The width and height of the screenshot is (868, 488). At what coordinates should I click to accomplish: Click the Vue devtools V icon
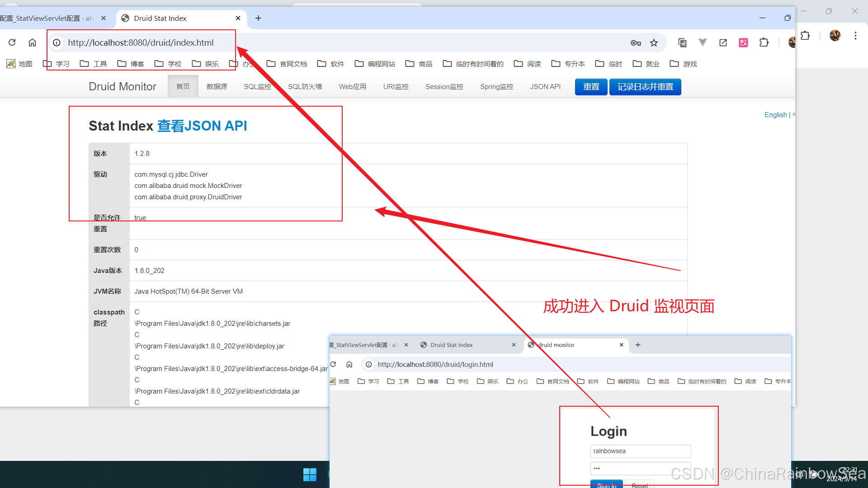point(703,42)
